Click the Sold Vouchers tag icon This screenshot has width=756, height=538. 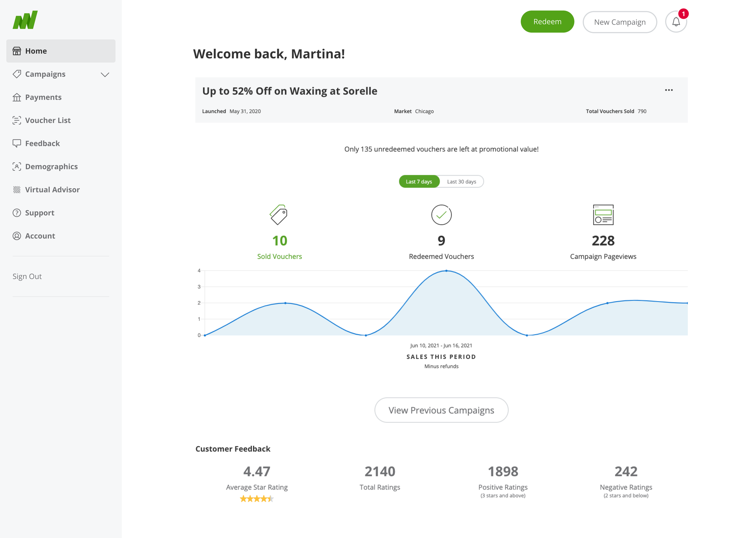click(x=279, y=215)
